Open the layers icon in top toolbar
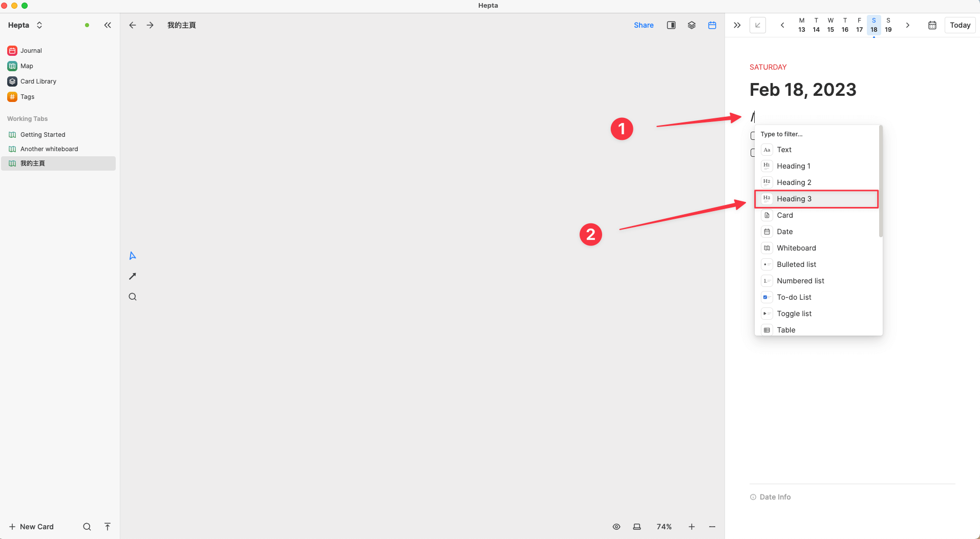This screenshot has width=980, height=539. click(691, 25)
